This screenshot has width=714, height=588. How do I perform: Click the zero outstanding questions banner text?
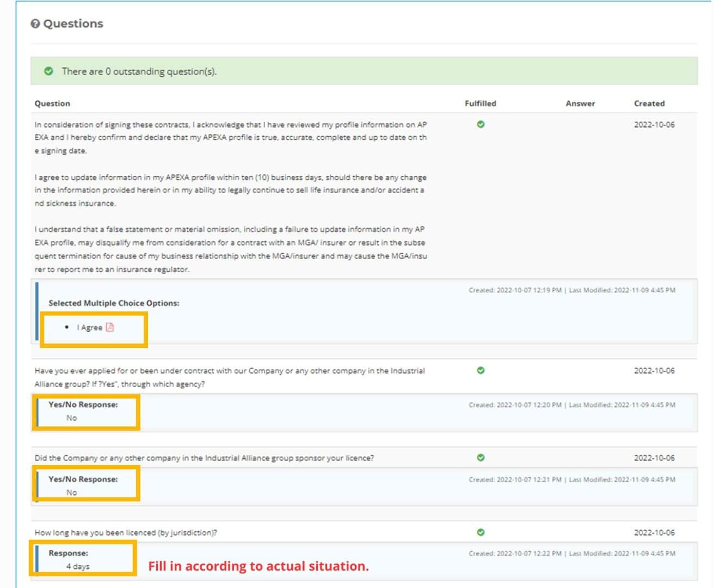[x=139, y=71]
